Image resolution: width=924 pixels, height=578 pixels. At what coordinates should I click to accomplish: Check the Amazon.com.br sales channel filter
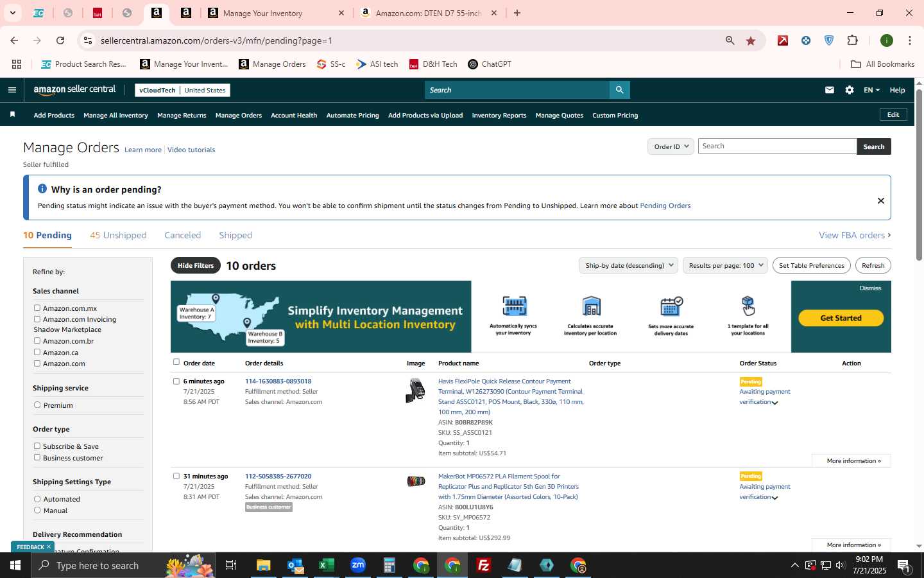[37, 341]
